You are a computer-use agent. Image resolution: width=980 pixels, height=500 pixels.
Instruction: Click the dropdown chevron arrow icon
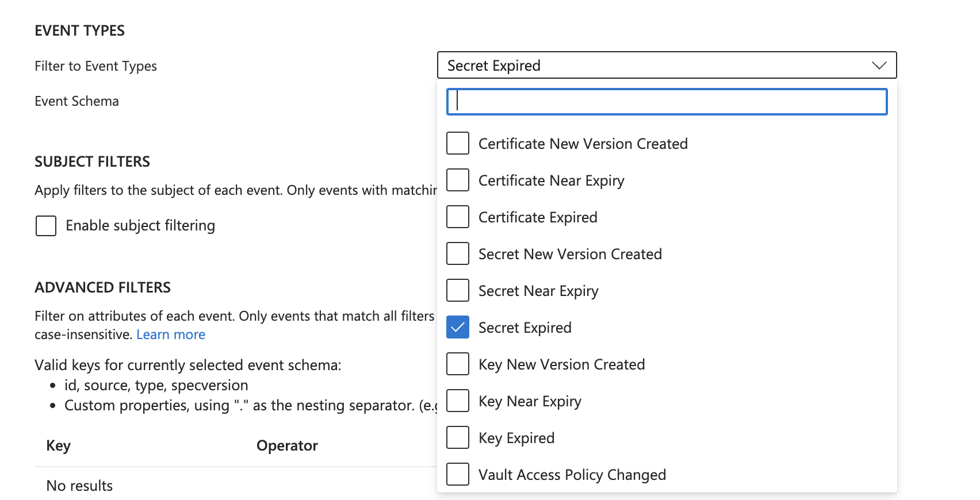[x=879, y=66]
